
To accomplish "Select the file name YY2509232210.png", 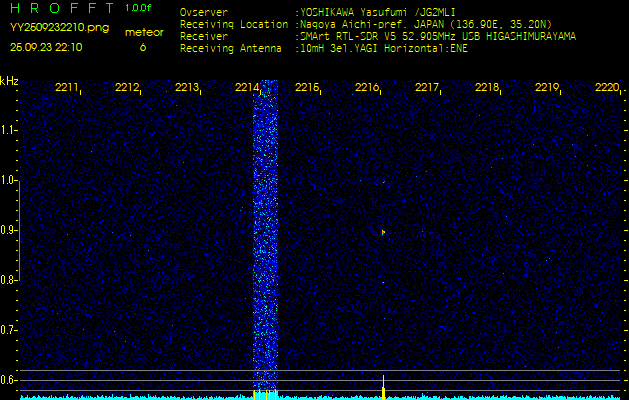I will point(59,28).
